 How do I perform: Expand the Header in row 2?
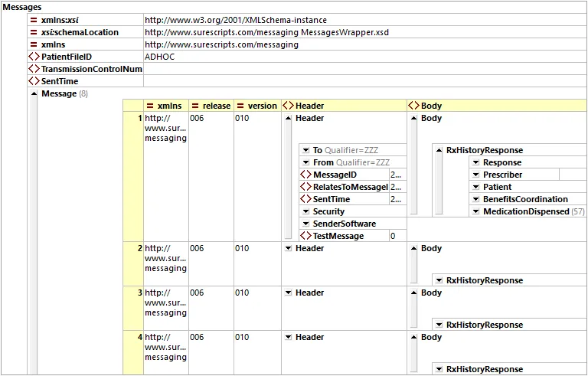click(x=288, y=248)
